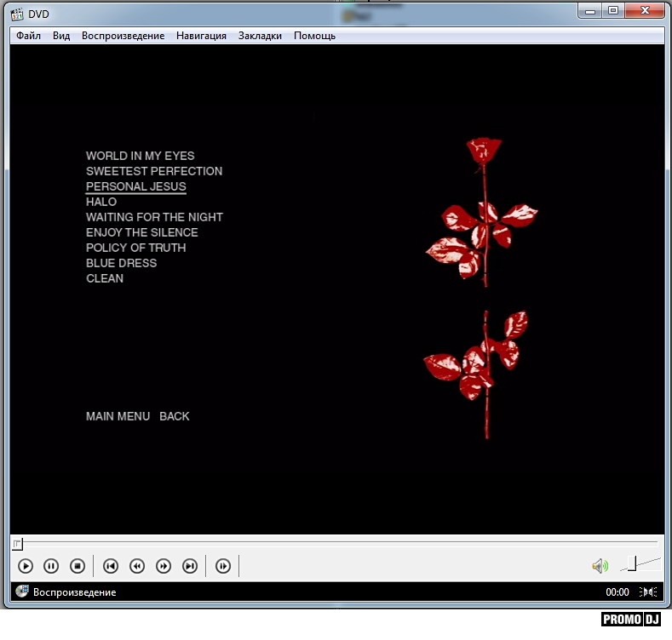Screen dimensions: 672x640
Task: Mute audio via the speaker icon
Action: [x=600, y=566]
